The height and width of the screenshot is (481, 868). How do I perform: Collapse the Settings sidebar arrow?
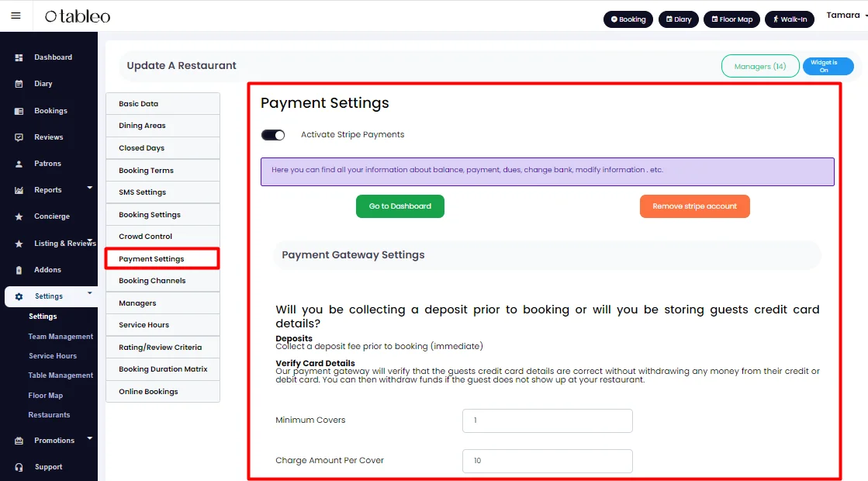90,293
